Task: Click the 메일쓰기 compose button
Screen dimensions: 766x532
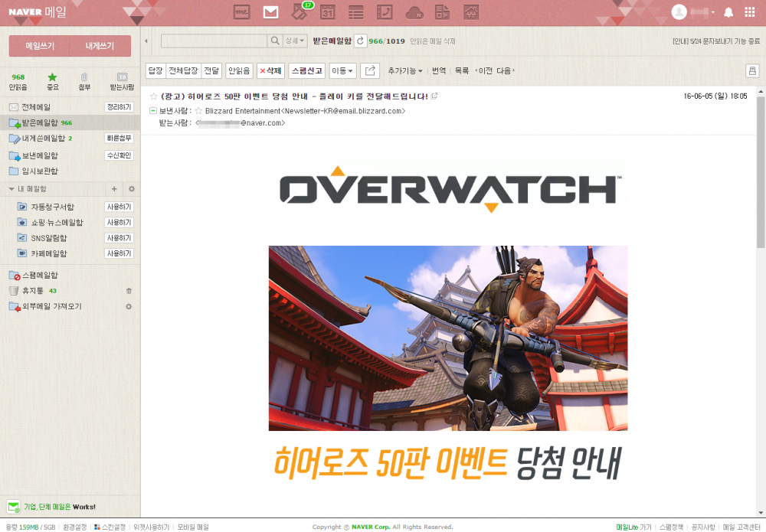Action: point(40,46)
